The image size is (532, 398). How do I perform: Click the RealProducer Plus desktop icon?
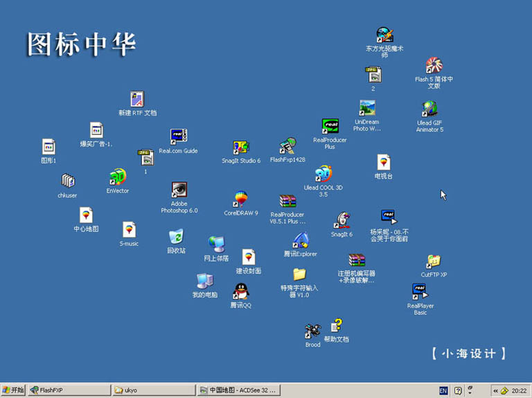point(330,127)
